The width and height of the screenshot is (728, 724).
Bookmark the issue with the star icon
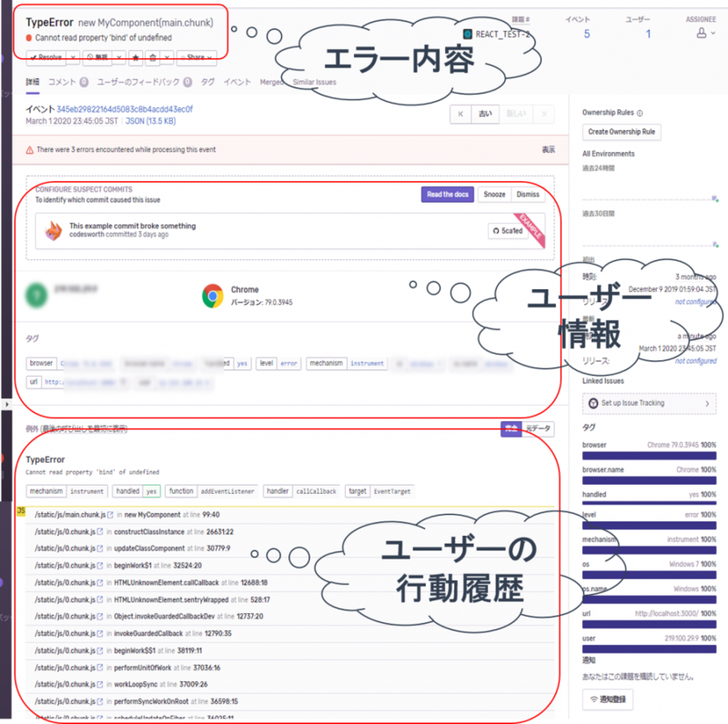[x=136, y=57]
